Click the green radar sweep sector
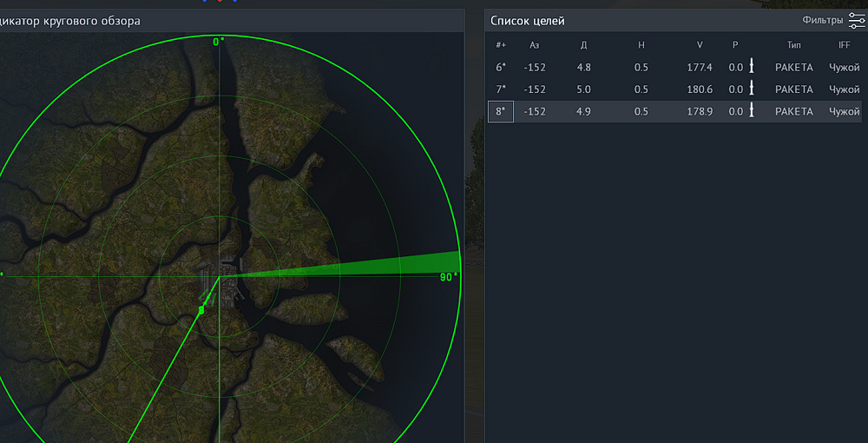The height and width of the screenshot is (443, 868). pos(387,267)
